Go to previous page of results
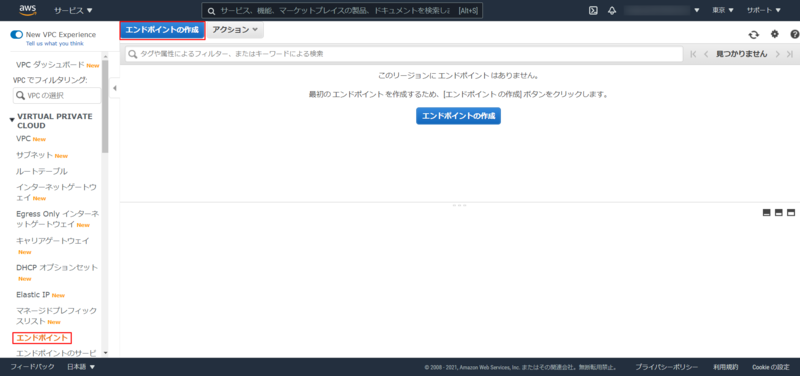800x376 pixels. [706, 54]
